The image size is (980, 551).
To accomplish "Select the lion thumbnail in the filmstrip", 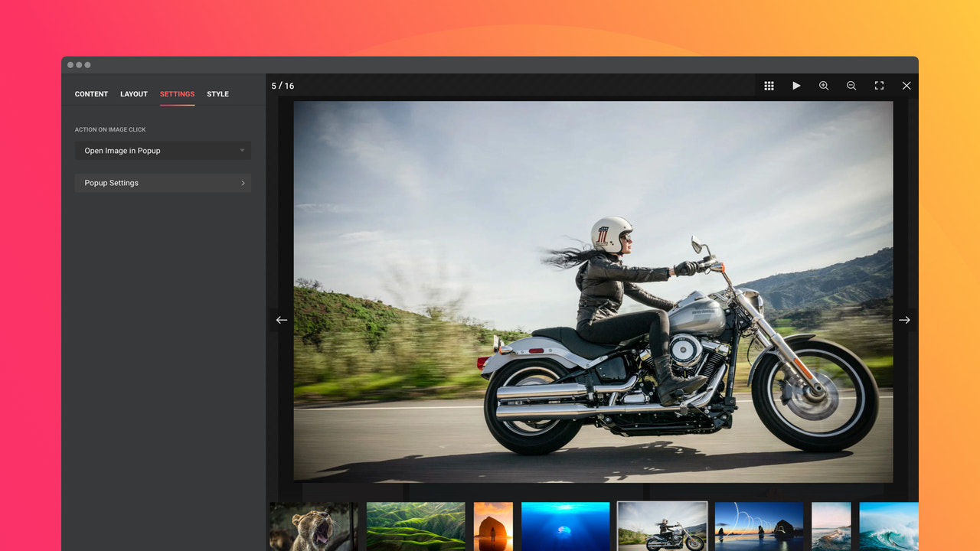I will (313, 527).
